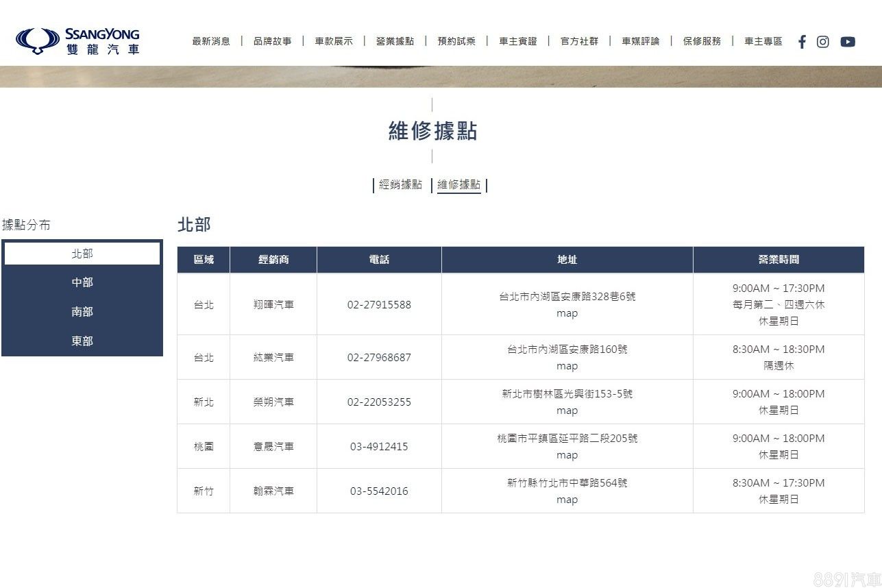Image resolution: width=882 pixels, height=588 pixels.
Task: Open the Instagram social icon
Action: click(x=823, y=42)
